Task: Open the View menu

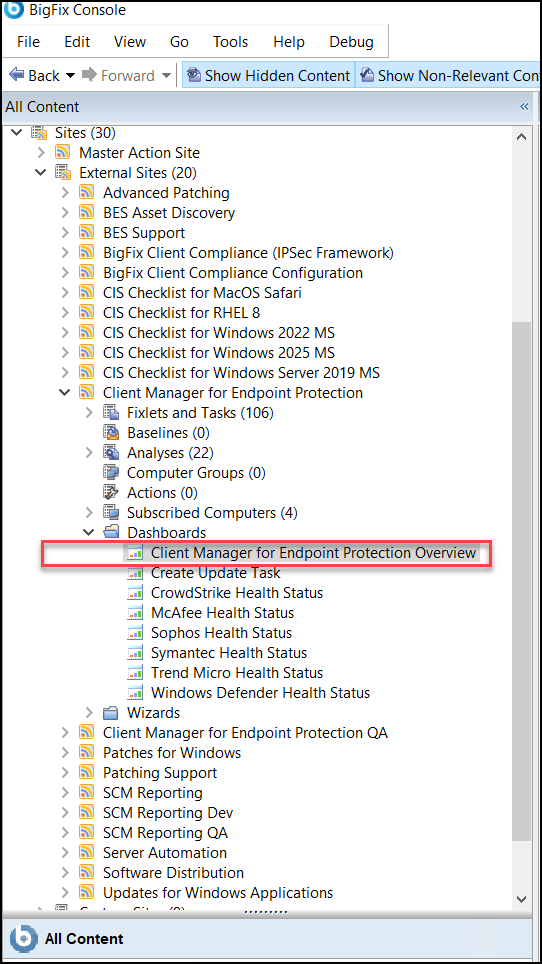Action: pos(130,42)
